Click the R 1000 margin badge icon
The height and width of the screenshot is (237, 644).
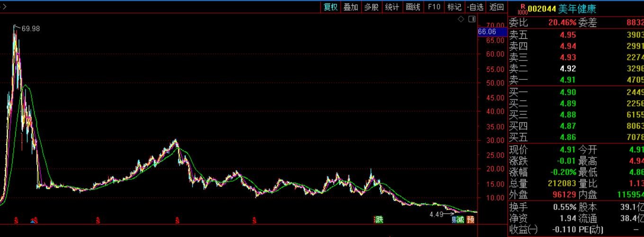[522, 9]
